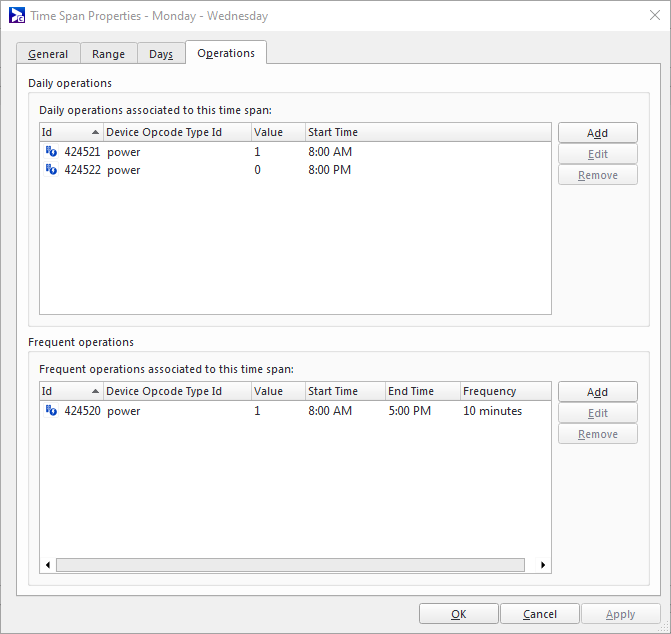Cancel the Time Span Properties dialog
The height and width of the screenshot is (634, 671).
[540, 614]
